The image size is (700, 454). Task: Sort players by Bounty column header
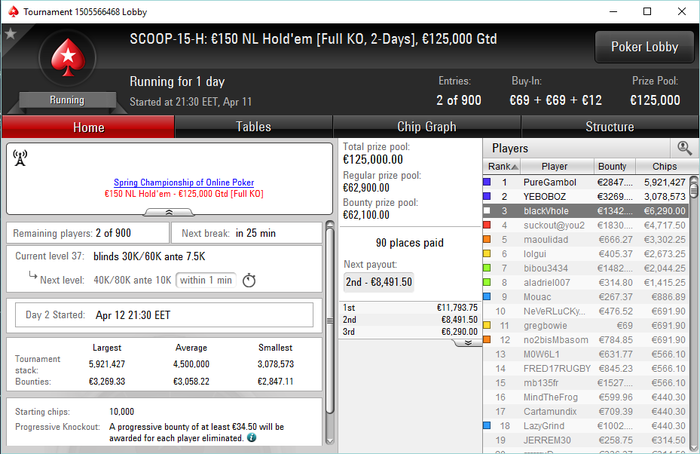coord(612,167)
